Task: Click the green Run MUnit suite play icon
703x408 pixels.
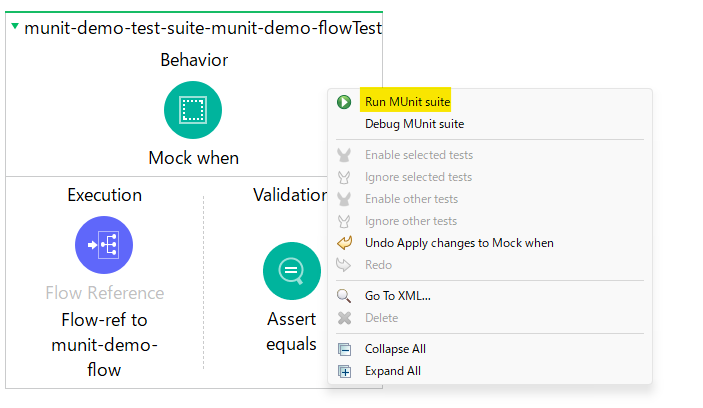Action: coord(344,102)
